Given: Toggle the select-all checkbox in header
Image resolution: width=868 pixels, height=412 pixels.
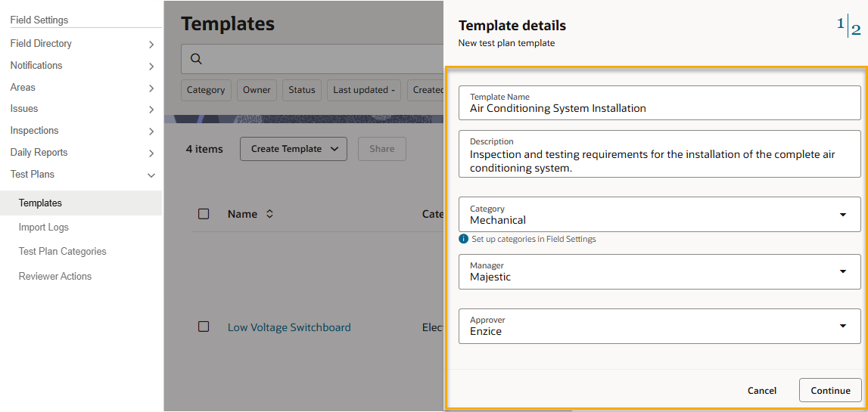Looking at the screenshot, I should [x=204, y=214].
